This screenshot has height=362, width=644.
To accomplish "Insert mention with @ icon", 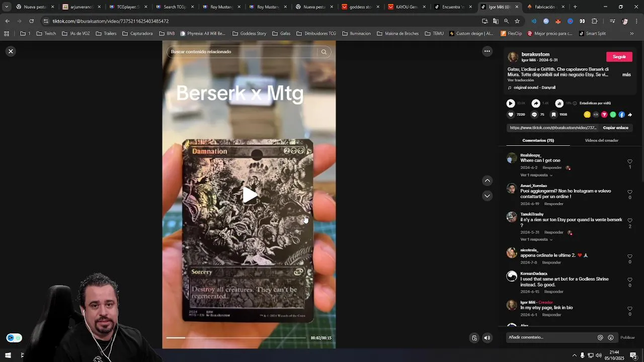I will [x=600, y=337].
